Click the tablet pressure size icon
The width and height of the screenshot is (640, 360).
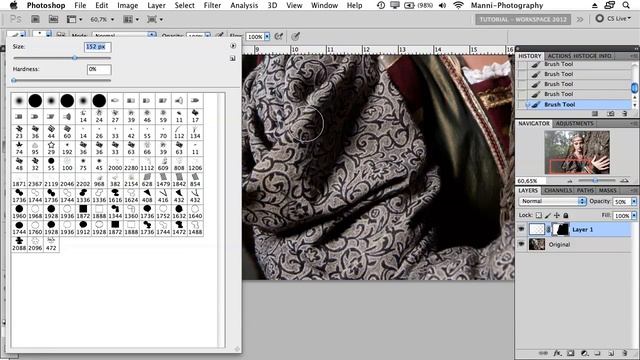(x=296, y=37)
